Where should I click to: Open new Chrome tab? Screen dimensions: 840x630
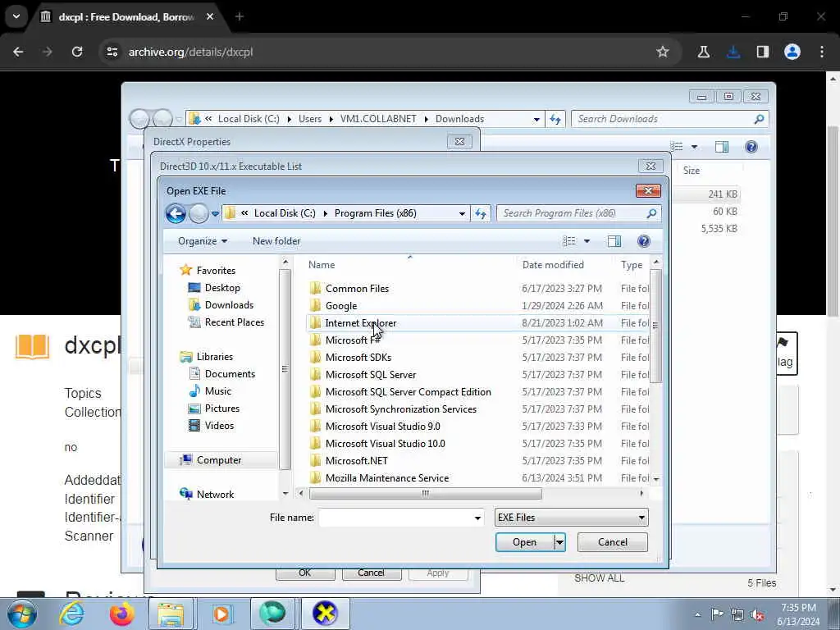tap(240, 16)
